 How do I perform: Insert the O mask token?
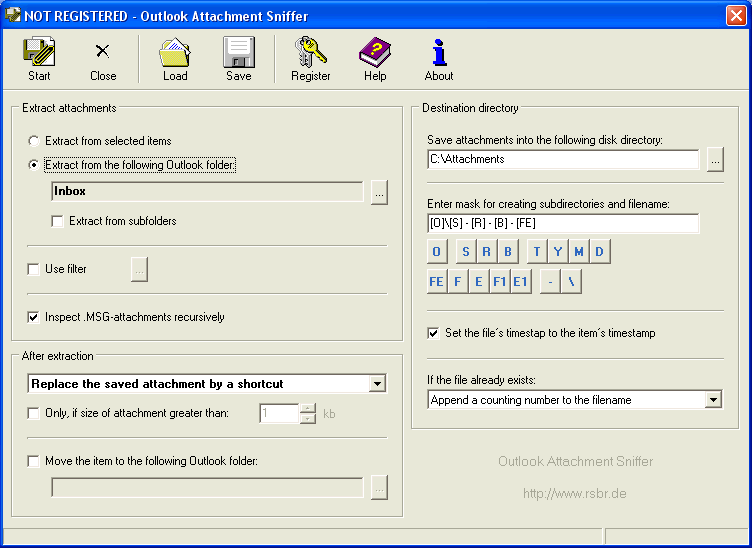click(x=437, y=252)
